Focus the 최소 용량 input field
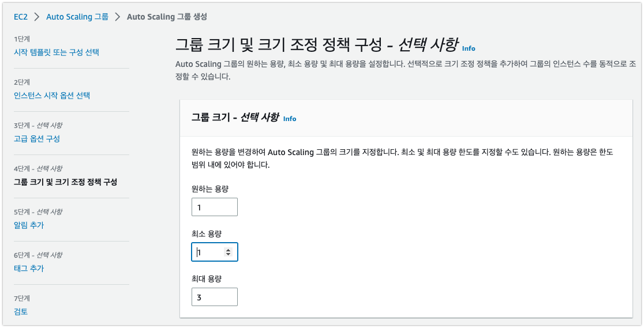Image resolution: width=644 pixels, height=328 pixels. [215, 252]
